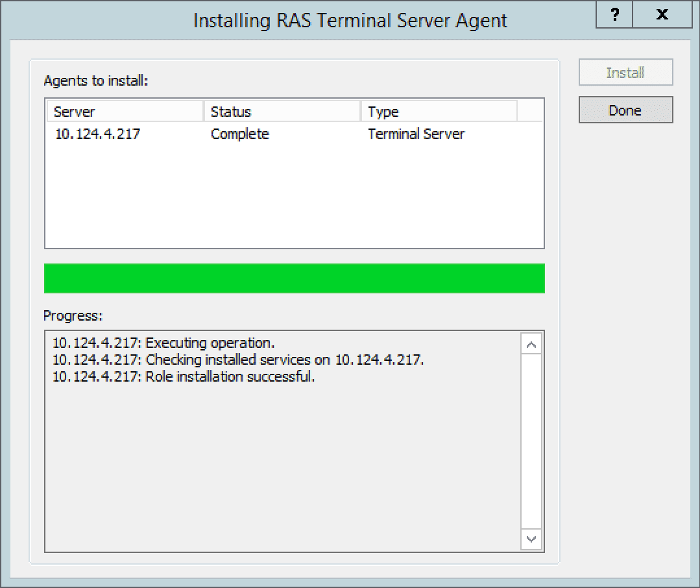
Task: Click the 'Executing operation' log line
Action: point(163,343)
